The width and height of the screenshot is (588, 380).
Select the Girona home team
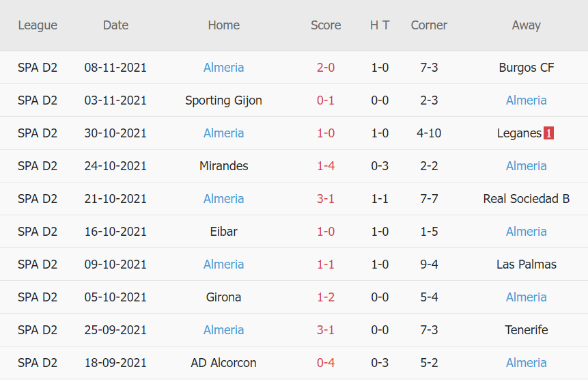coord(223,297)
